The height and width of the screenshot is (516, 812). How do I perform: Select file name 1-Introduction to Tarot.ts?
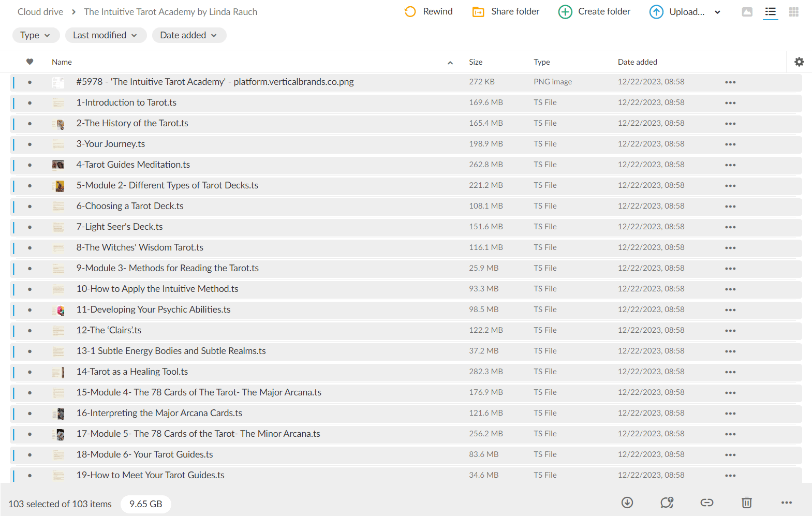(126, 102)
